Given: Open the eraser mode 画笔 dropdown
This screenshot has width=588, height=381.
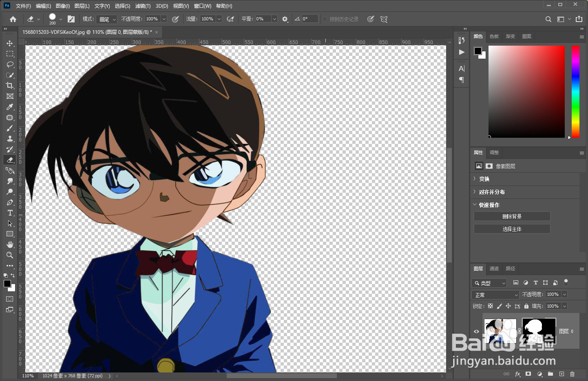Looking at the screenshot, I should (x=107, y=19).
